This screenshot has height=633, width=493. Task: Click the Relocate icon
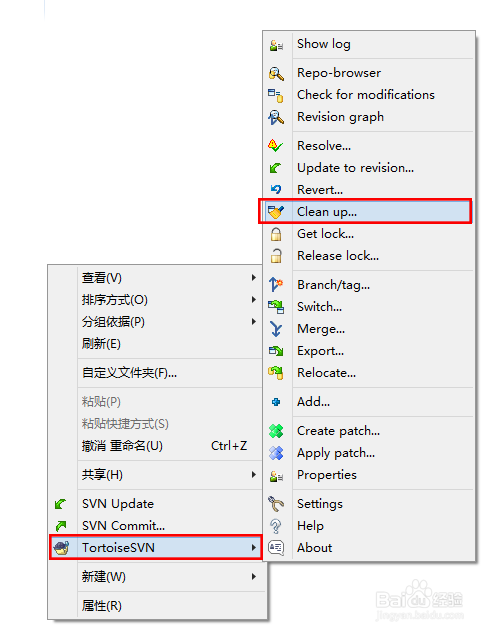[276, 373]
